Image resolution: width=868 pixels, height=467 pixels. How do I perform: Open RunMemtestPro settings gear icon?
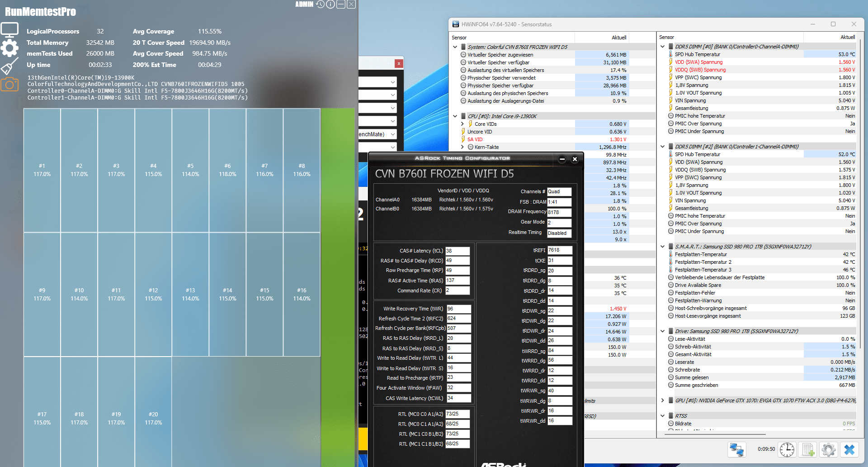[x=9, y=48]
